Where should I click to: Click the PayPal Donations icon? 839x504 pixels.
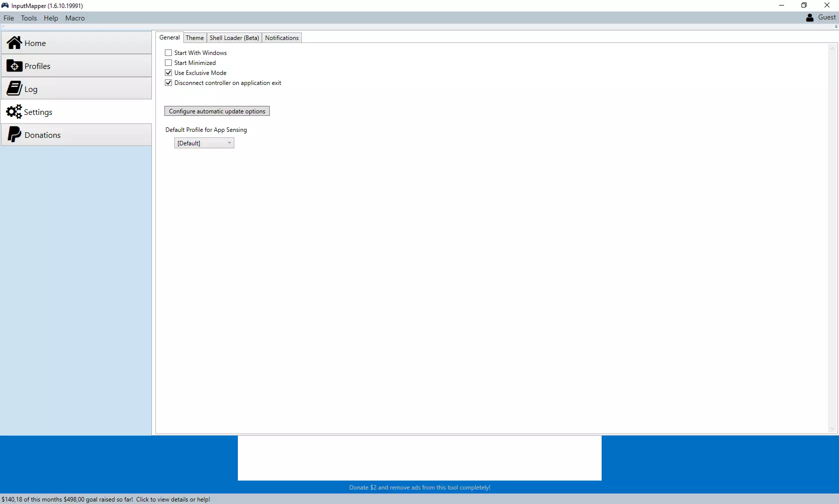click(x=14, y=134)
